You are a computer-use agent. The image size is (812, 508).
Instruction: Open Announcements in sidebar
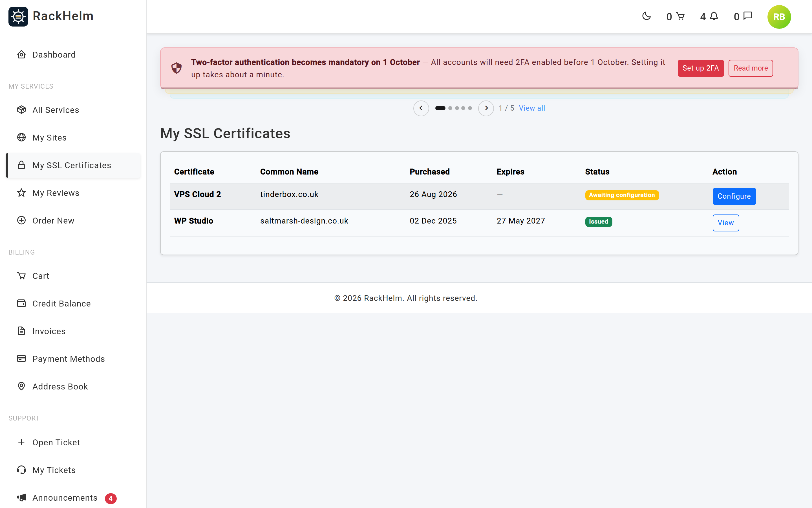click(73, 498)
